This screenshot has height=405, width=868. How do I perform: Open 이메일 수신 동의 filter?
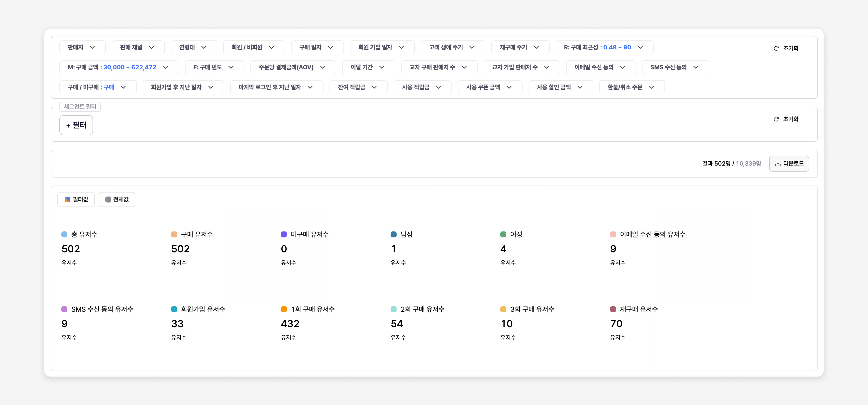click(x=601, y=67)
